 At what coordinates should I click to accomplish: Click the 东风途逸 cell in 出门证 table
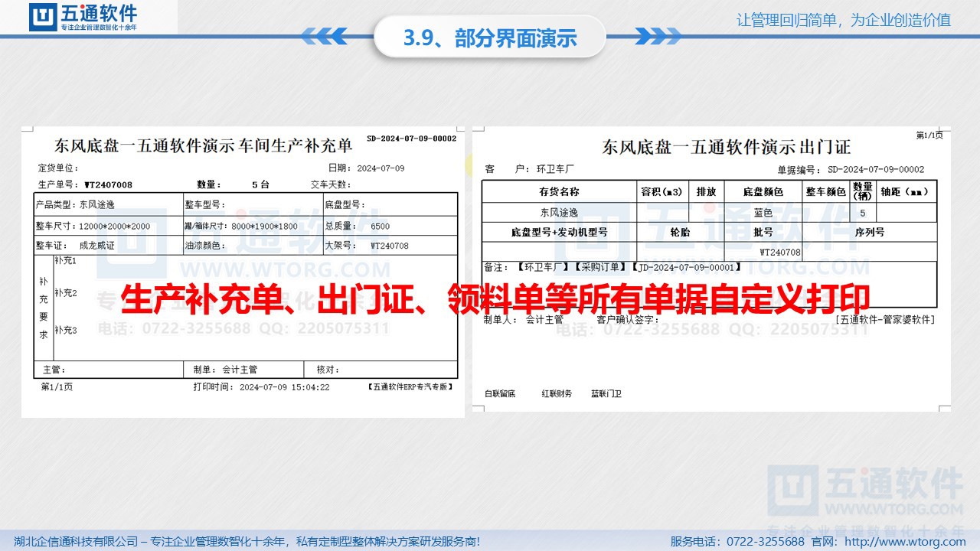click(560, 213)
